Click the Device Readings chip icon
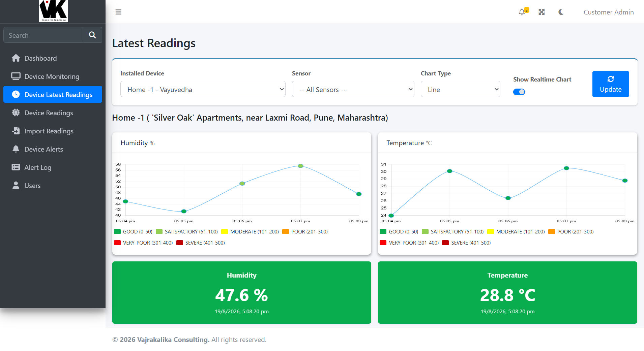Image resolution: width=644 pixels, height=351 pixels. pos(16,113)
